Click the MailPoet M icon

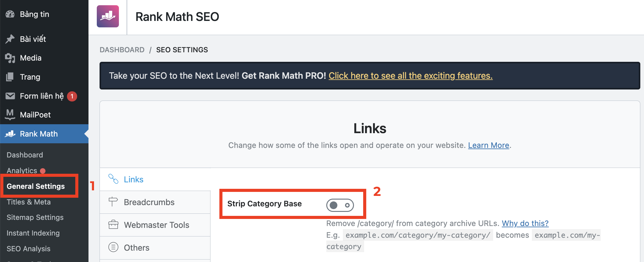pos(10,114)
